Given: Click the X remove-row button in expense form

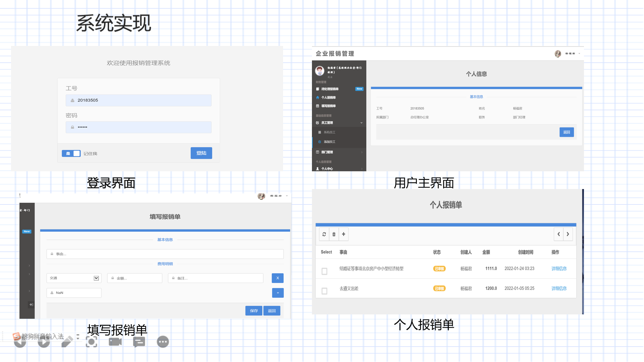Looking at the screenshot, I should point(278,278).
